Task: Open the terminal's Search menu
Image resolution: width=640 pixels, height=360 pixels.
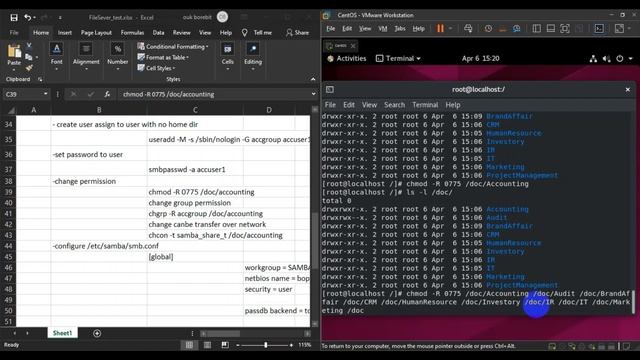Action: click(x=394, y=105)
